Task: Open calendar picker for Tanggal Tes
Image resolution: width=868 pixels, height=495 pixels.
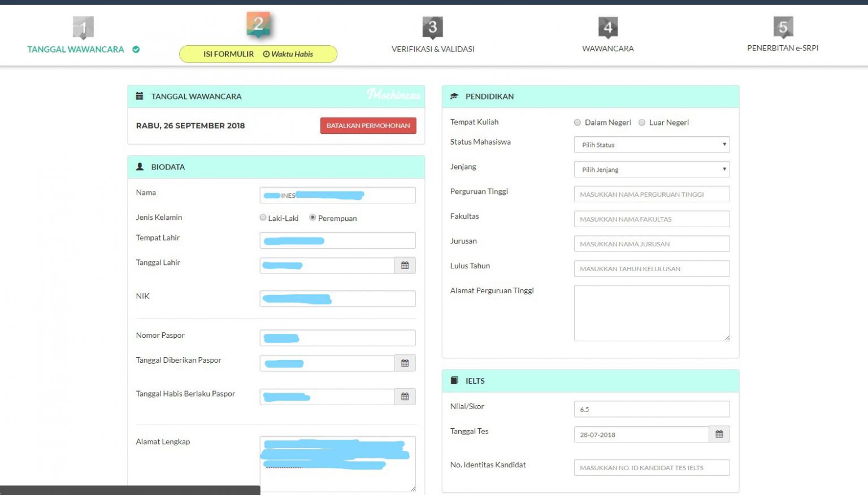Action: click(719, 435)
